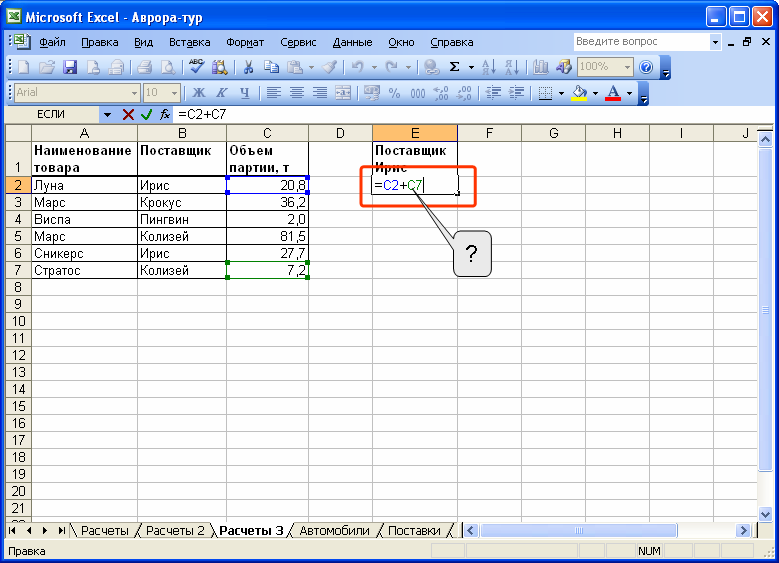
Task: Expand the Fill Color palette arrow
Action: click(x=595, y=93)
